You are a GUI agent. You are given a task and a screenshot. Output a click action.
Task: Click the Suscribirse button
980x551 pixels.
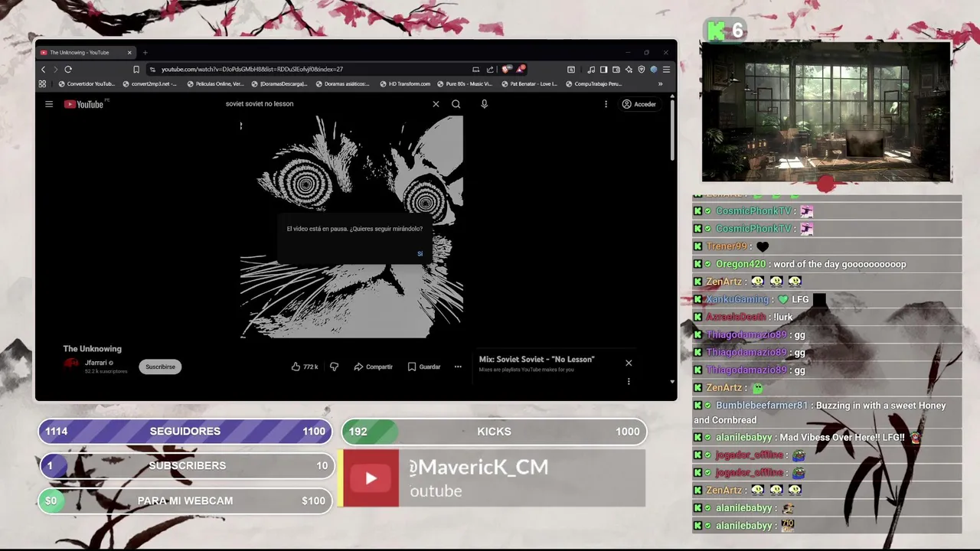pos(160,367)
